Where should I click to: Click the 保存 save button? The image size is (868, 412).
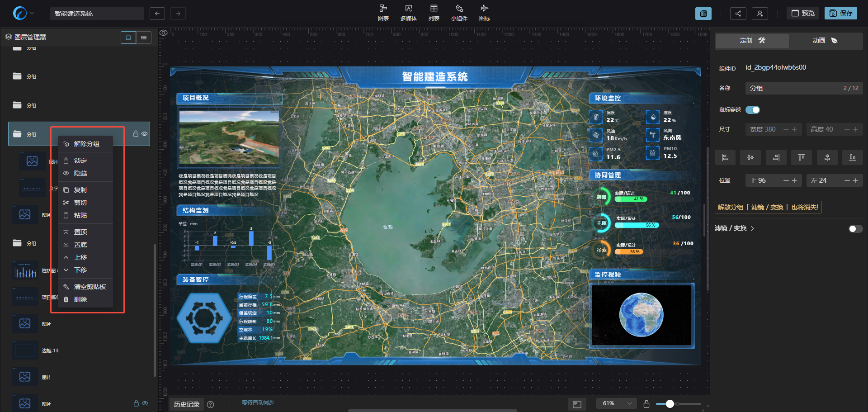[840, 14]
